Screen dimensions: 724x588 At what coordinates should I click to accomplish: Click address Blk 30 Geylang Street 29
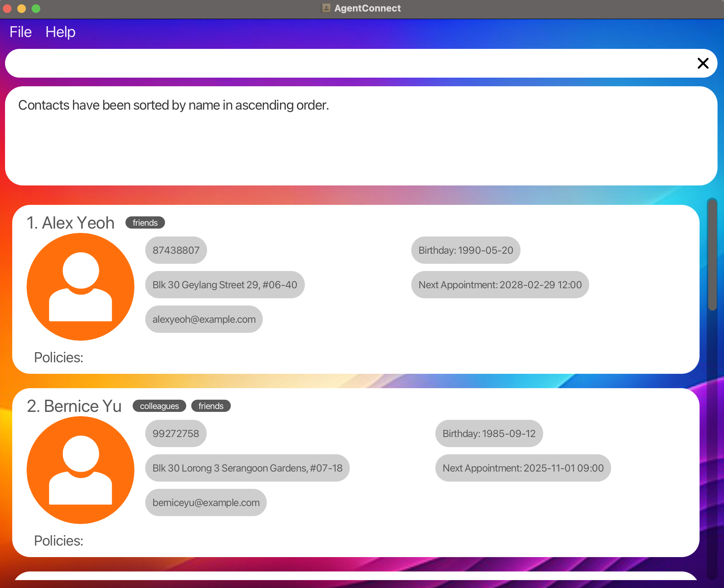(225, 285)
